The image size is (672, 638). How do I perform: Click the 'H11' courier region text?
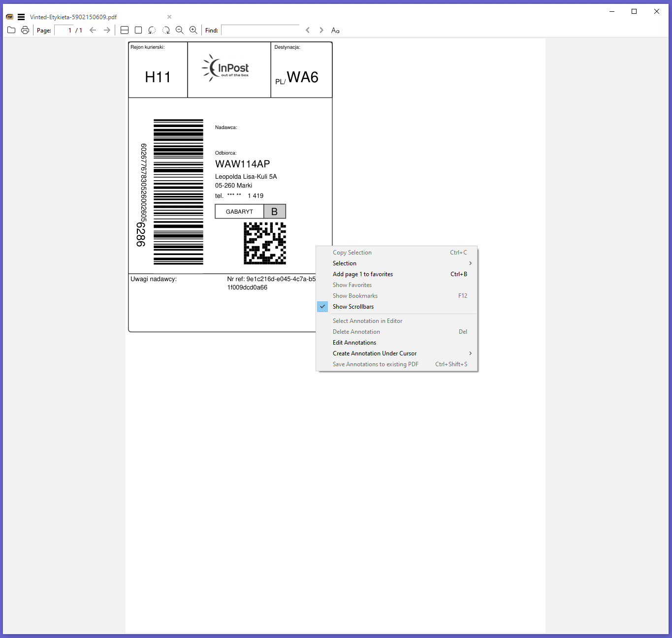(x=158, y=77)
